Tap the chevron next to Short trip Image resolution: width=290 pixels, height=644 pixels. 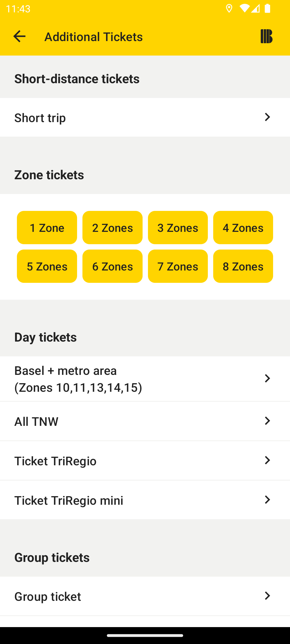click(x=267, y=117)
